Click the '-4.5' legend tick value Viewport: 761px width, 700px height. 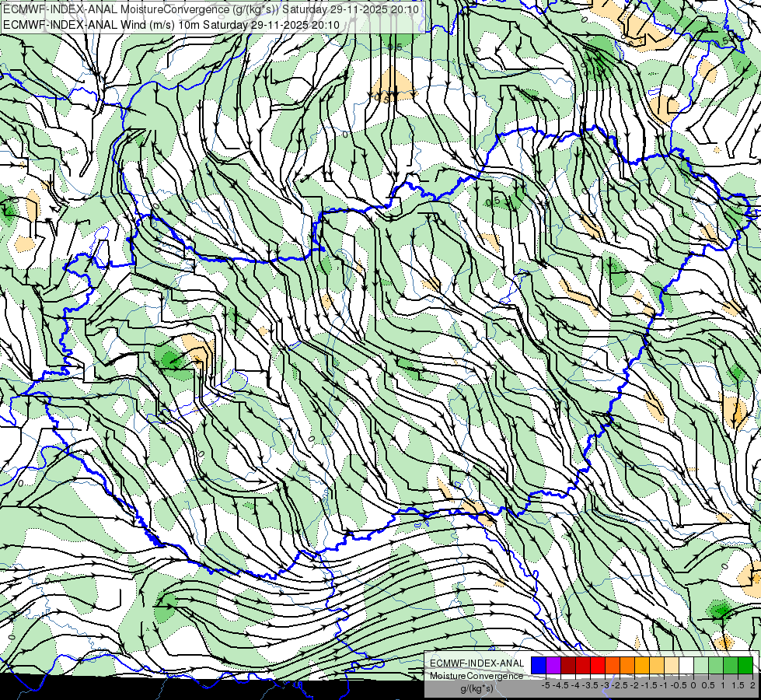561,685
